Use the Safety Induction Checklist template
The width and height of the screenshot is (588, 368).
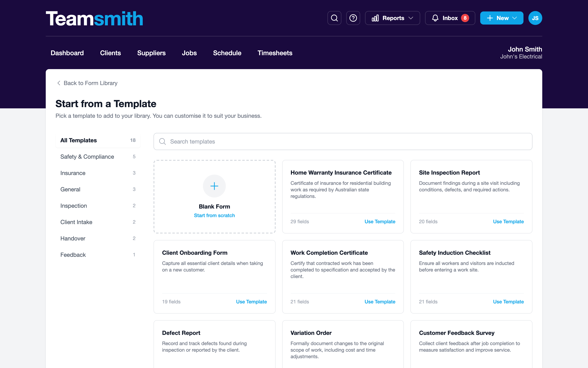click(508, 302)
